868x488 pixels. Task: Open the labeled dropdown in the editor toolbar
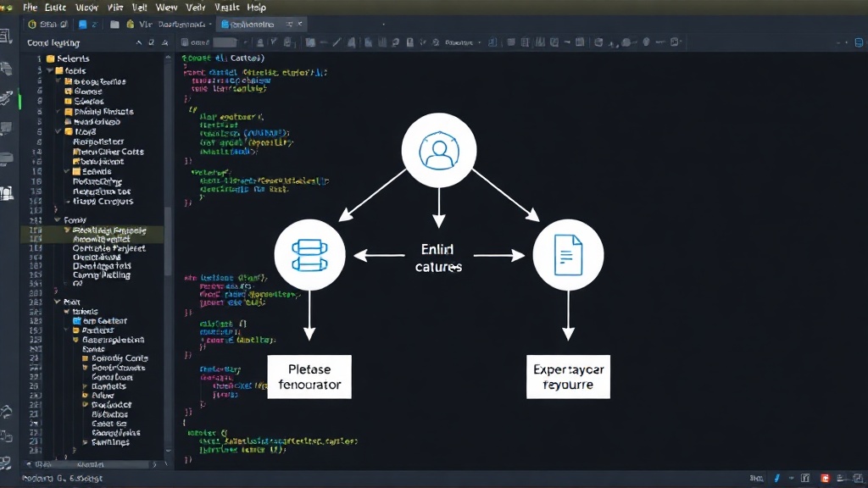(463, 42)
